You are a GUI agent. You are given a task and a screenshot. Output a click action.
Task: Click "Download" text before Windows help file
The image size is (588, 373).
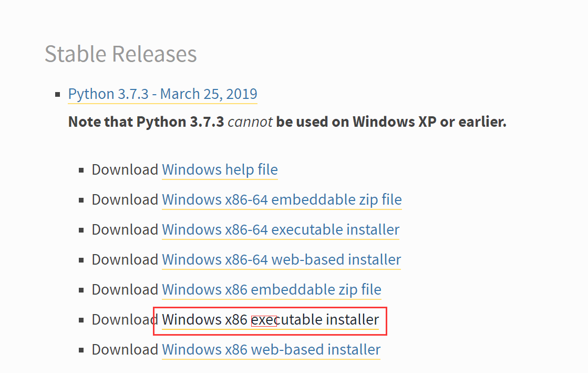pos(125,170)
